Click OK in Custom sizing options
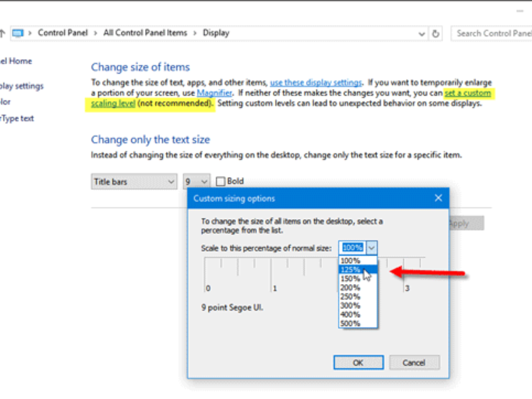The height and width of the screenshot is (399, 532). 358,363
